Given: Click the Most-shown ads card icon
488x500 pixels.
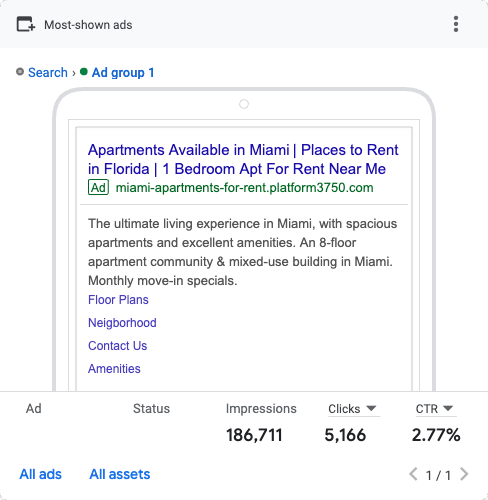Looking at the screenshot, I should 26,24.
